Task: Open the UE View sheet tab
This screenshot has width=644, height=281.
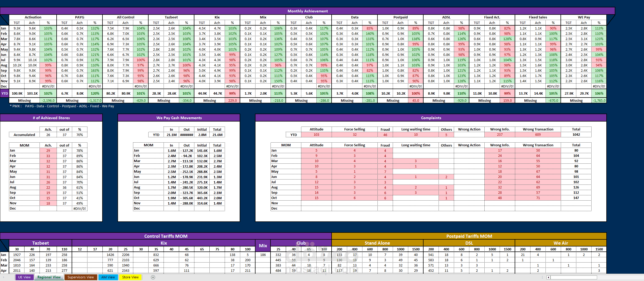Action: tap(24, 277)
